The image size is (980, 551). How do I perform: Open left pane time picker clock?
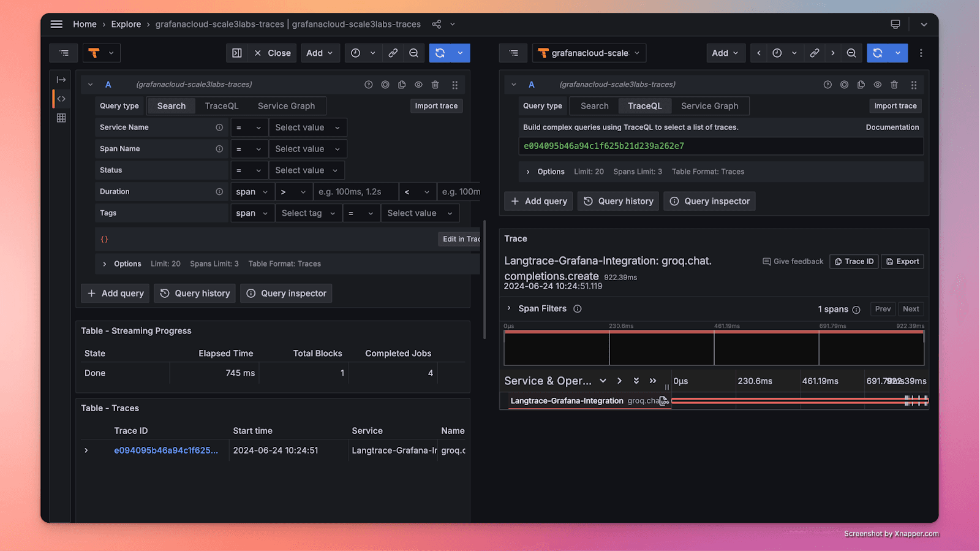[x=355, y=53]
